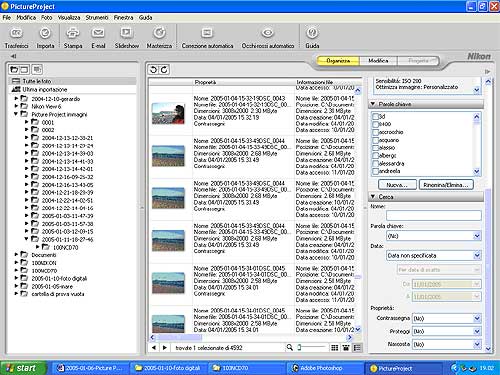Switch to thumbnail grid view
Image resolution: width=500 pixels, height=375 pixels.
tap(334, 348)
